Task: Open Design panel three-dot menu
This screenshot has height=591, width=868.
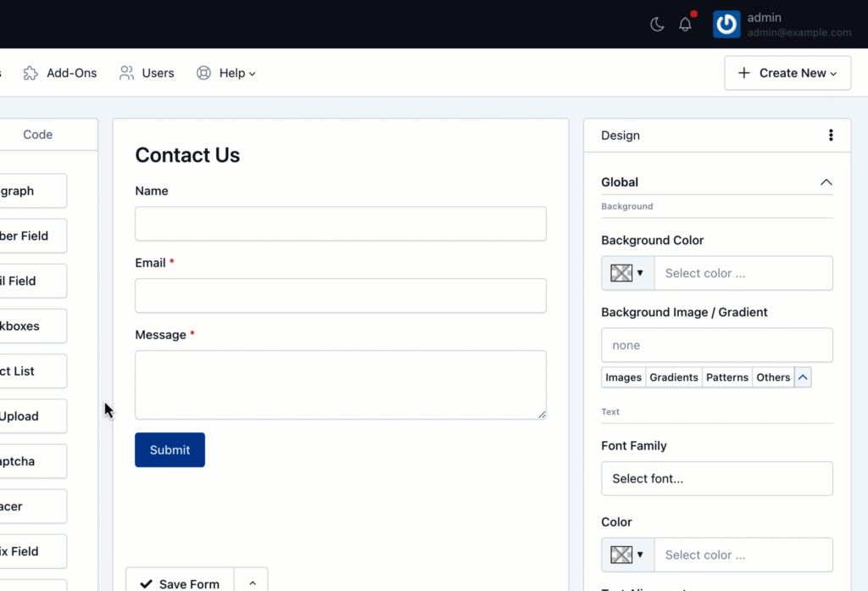Action: (x=831, y=135)
